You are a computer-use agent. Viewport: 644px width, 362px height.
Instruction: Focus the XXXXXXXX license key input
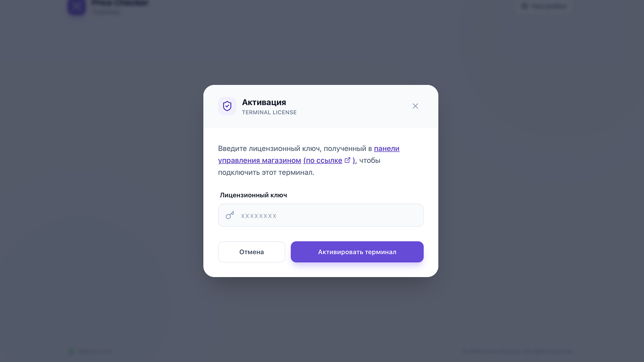(321, 215)
